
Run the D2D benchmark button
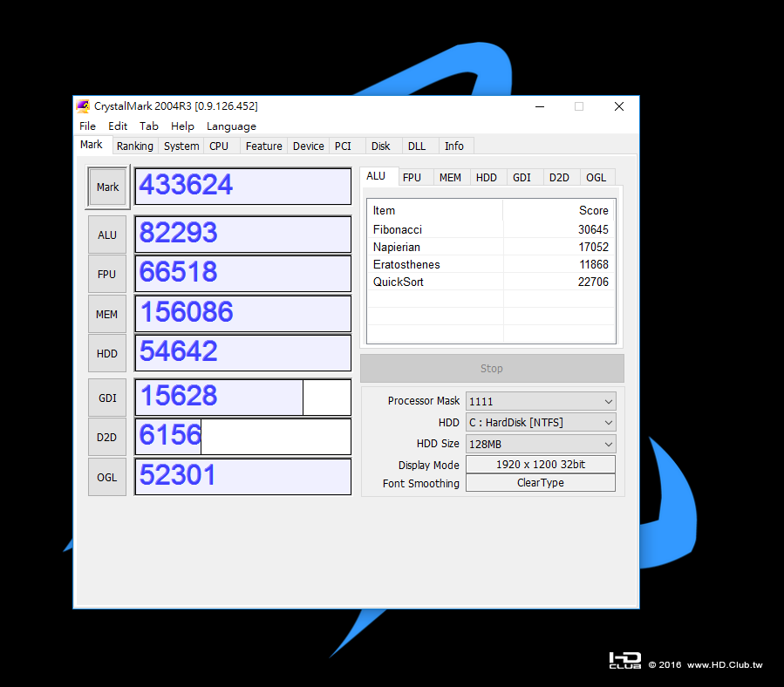(x=107, y=438)
